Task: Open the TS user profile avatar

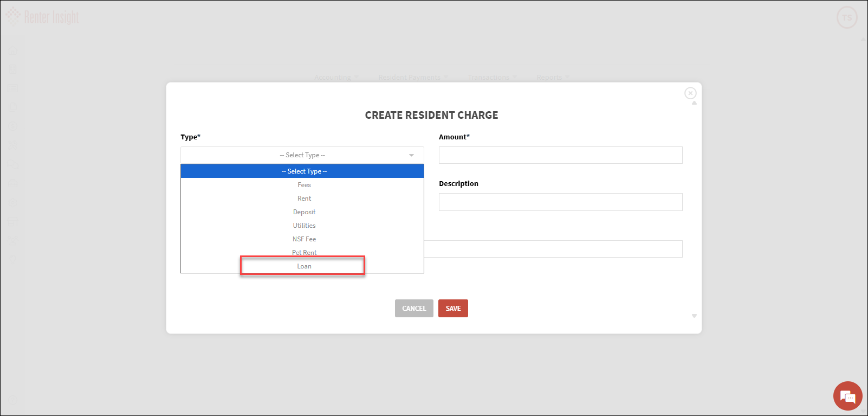Action: pyautogui.click(x=847, y=18)
